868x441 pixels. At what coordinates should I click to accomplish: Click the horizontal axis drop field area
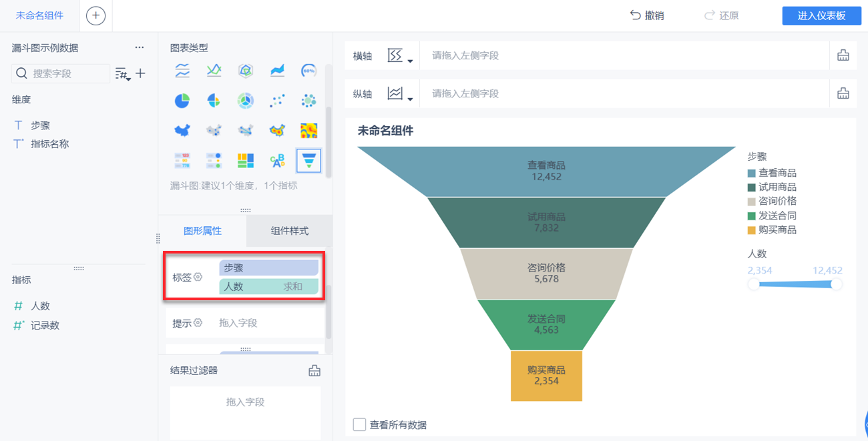[624, 55]
